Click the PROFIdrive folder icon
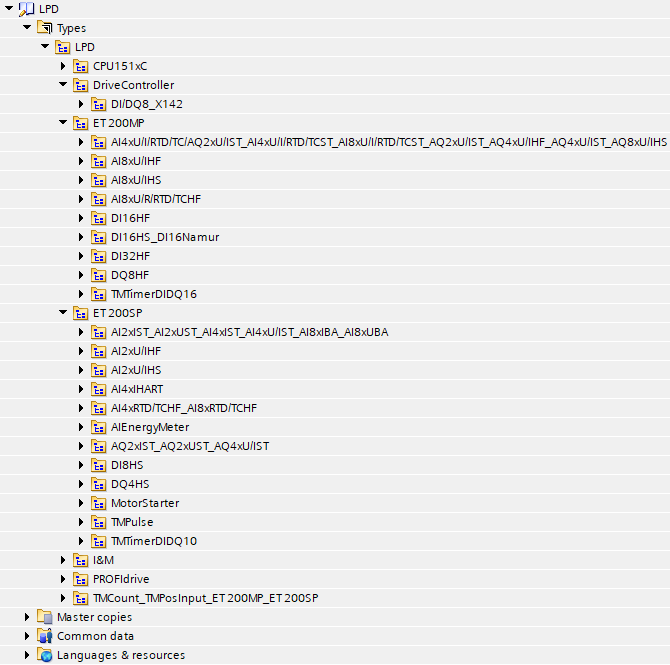 (x=80, y=579)
